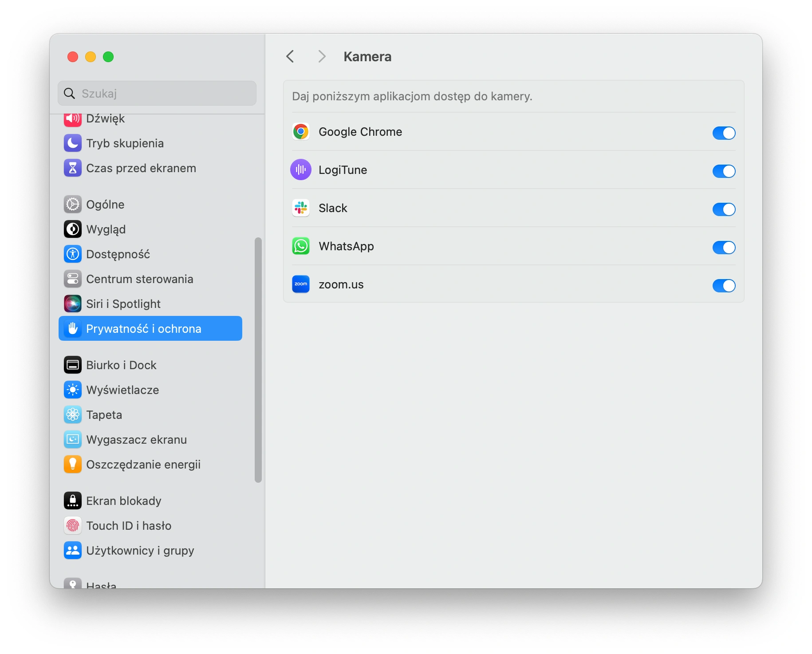Viewport: 812px width, 654px height.
Task: Select Czas przed ekranem in sidebar
Action: [x=150, y=168]
